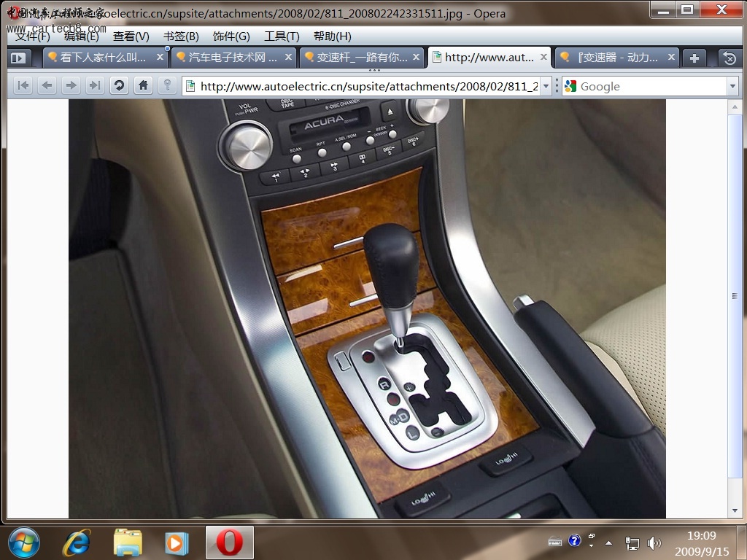747x560 pixels.
Task: Close the 变速杆_一路有你 tab
Action: point(416,57)
